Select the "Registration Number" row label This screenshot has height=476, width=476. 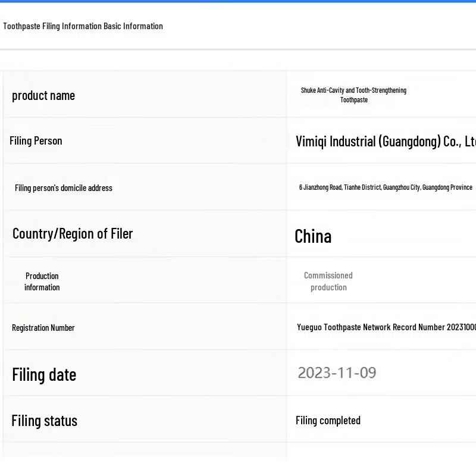43,328
